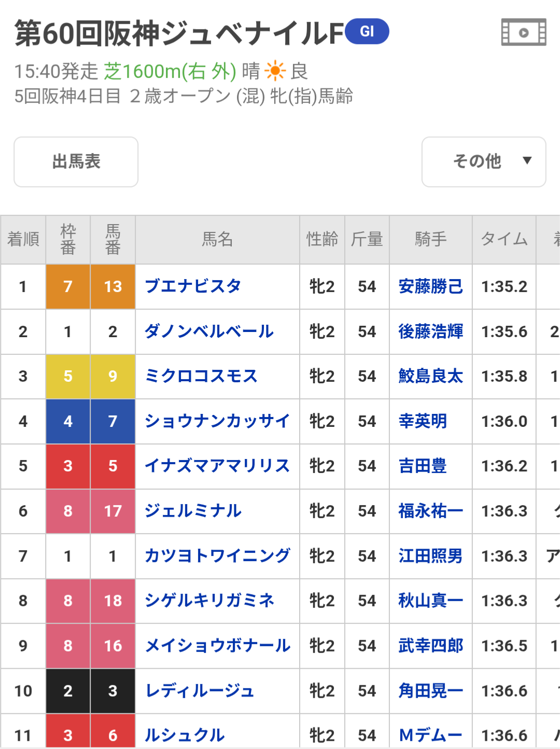This screenshot has height=749, width=560.
Task: View jockey 後藤浩輝's profile
Action: (430, 331)
